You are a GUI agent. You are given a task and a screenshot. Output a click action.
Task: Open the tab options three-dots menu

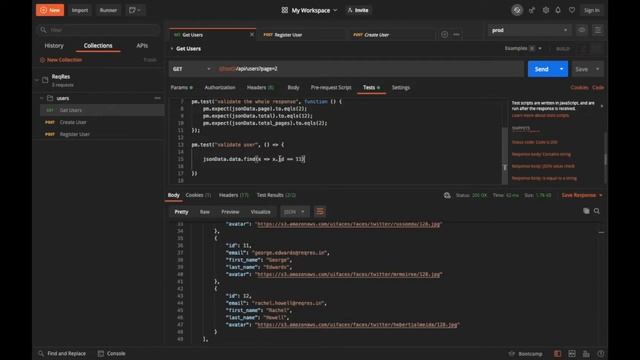pyautogui.click(x=456, y=35)
